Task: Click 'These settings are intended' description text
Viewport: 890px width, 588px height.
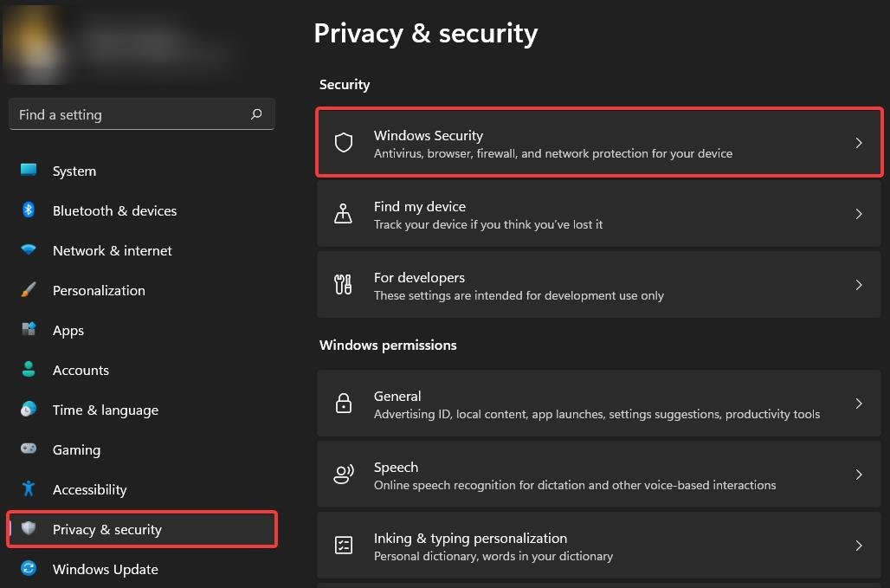Action: [x=519, y=295]
